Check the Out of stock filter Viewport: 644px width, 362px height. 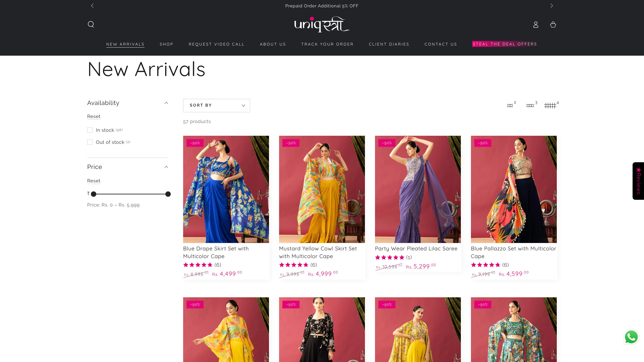pos(90,142)
